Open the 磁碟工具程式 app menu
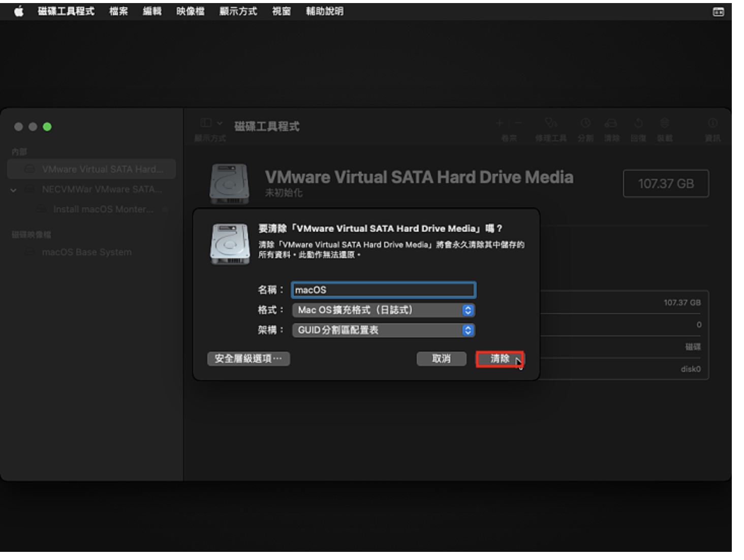This screenshot has height=560, width=744. (66, 11)
